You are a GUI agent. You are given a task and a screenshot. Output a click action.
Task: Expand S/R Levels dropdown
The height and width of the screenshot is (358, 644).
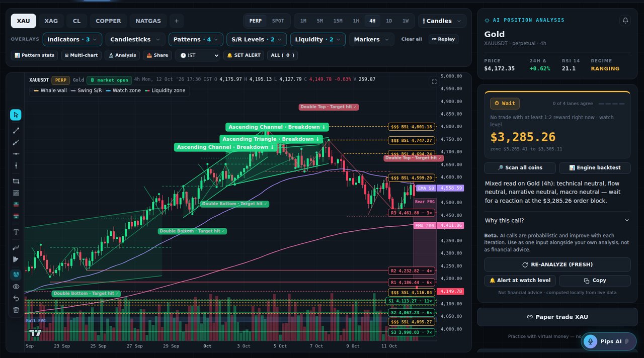257,39
